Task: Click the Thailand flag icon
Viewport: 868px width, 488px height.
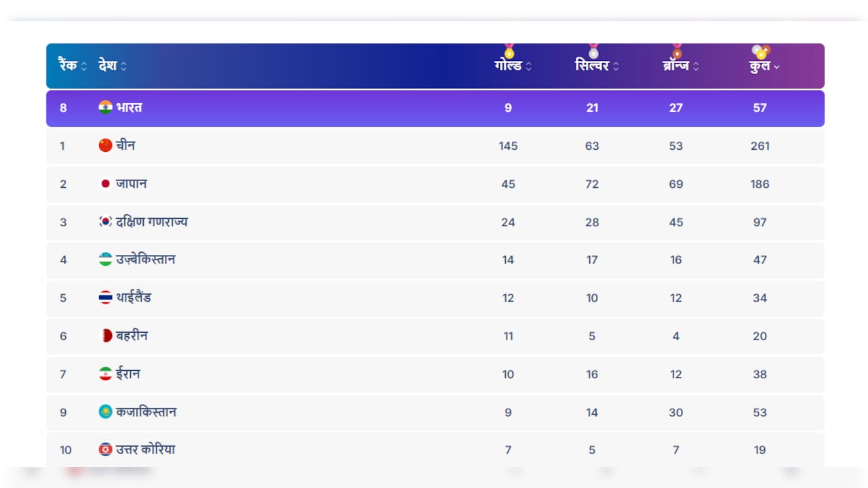Action: 105,298
